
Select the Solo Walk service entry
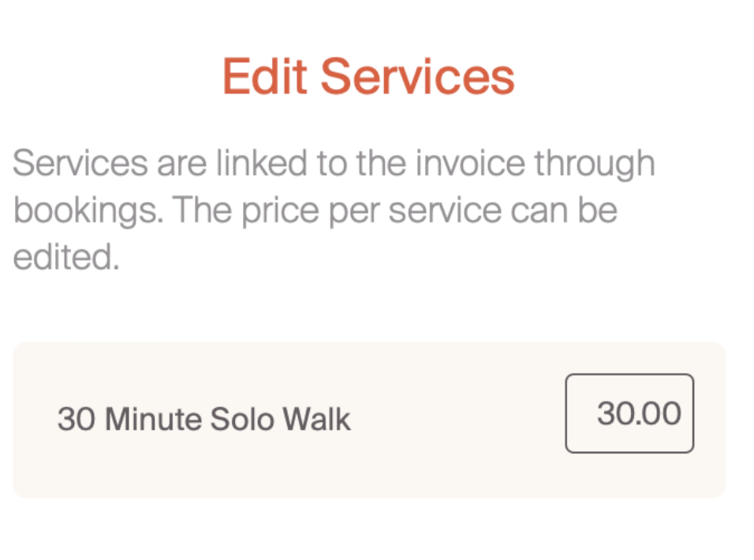203,419
